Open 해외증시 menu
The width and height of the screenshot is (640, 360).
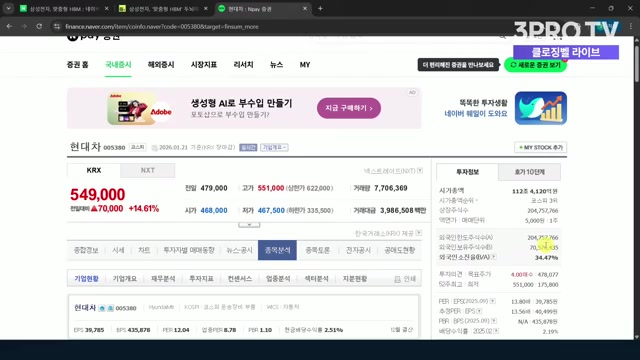[161, 64]
